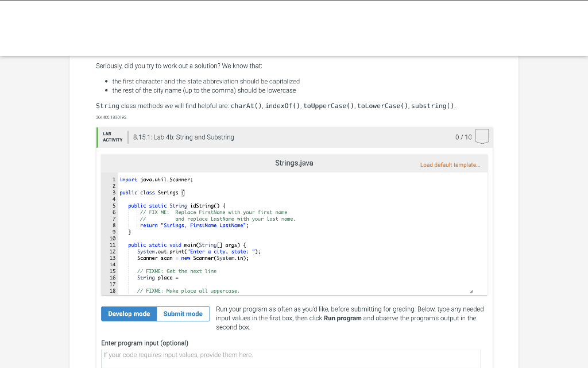Screen dimensions: 588x368
Task: Click the main method declaration line
Action: pos(187,245)
